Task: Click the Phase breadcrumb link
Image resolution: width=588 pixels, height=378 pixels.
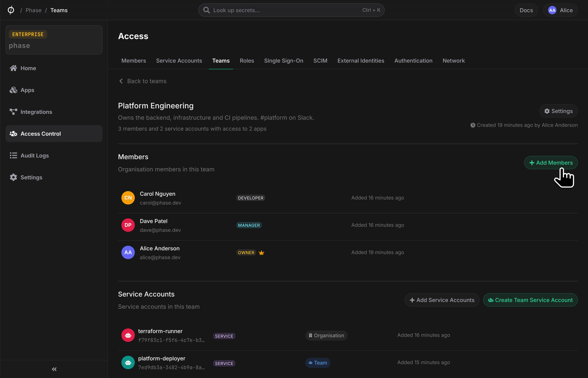Action: tap(33, 10)
